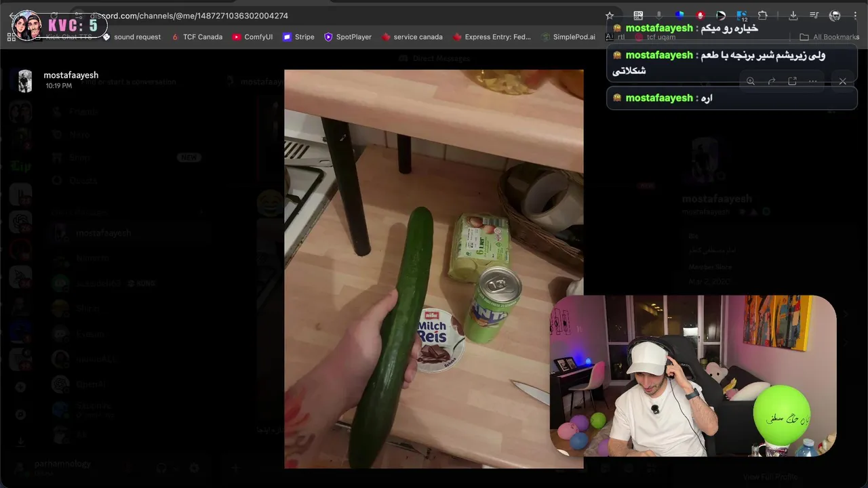Open the Chrome profile avatar
Viewport: 868px width, 488px height.
point(835,16)
